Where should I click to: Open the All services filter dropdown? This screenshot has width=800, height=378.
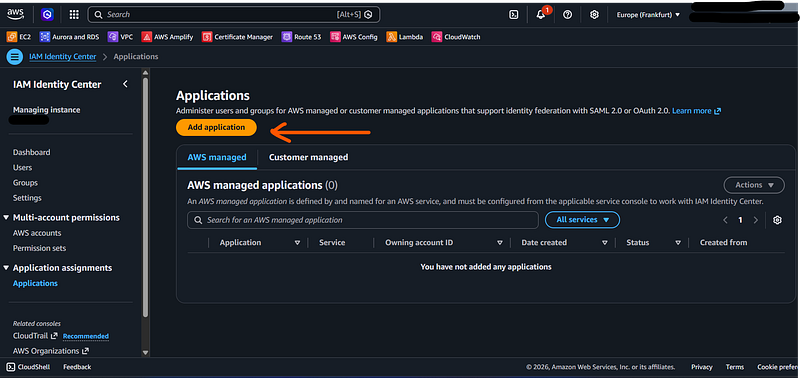pos(582,220)
